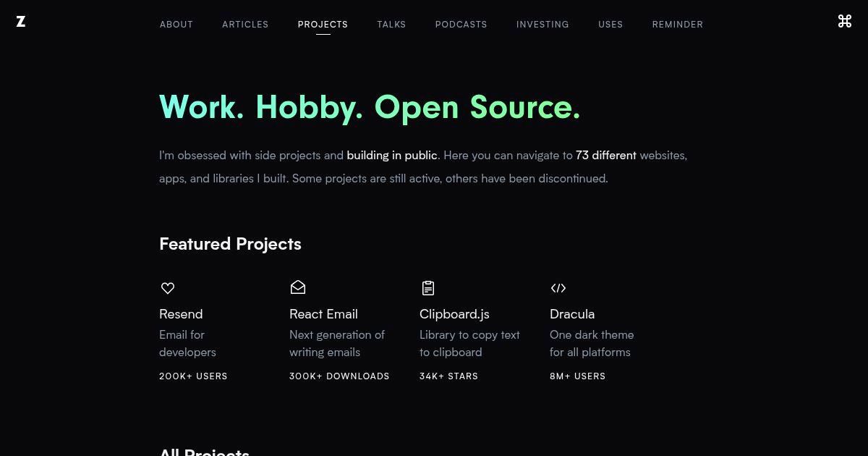868x456 pixels.
Task: Click the building in public link
Action: click(392, 155)
